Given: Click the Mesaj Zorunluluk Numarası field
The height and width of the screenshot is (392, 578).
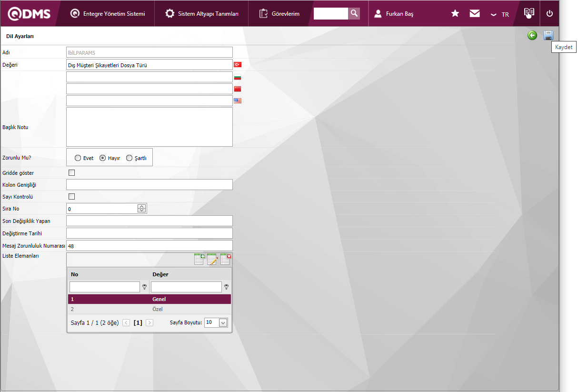Looking at the screenshot, I should click(149, 245).
